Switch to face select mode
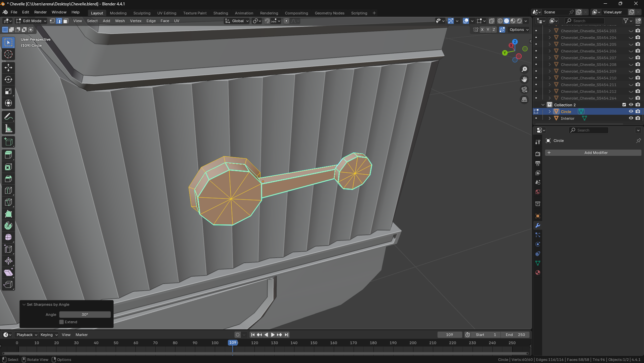The image size is (644, 363). (x=66, y=21)
